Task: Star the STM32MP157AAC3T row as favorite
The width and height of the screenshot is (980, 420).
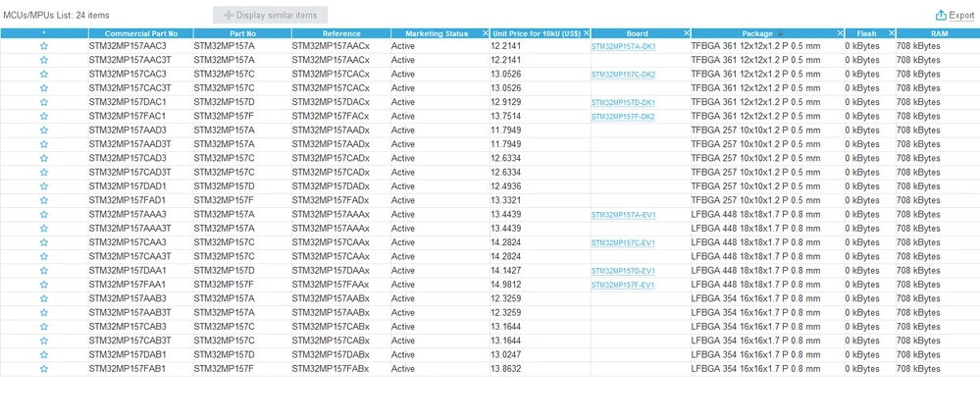Action: pos(44,60)
